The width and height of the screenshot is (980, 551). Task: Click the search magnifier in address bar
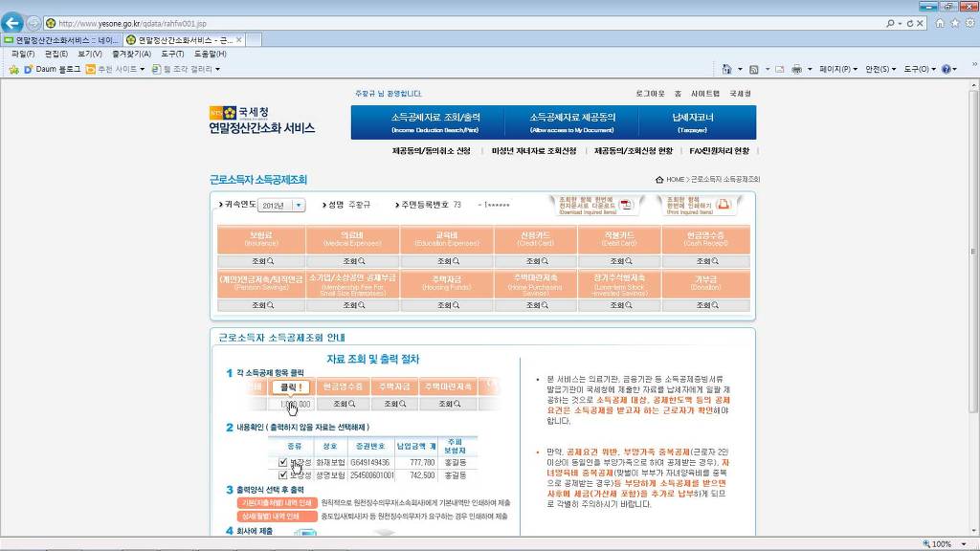click(890, 23)
